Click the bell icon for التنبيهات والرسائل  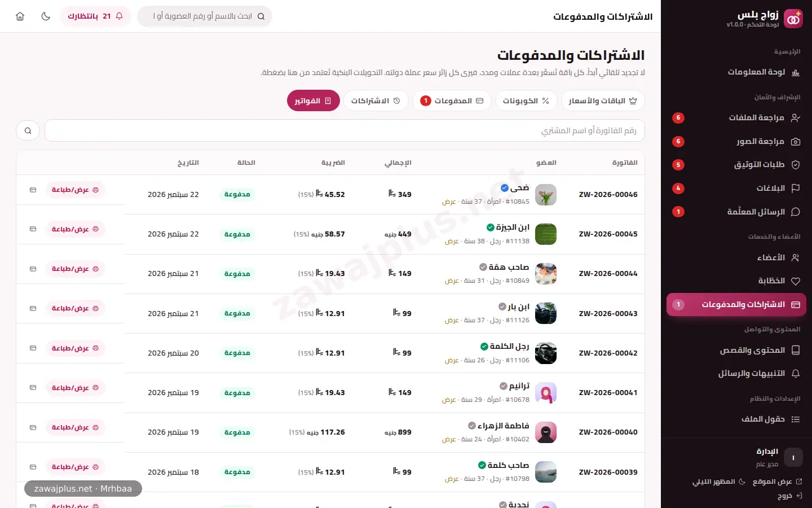pos(796,374)
